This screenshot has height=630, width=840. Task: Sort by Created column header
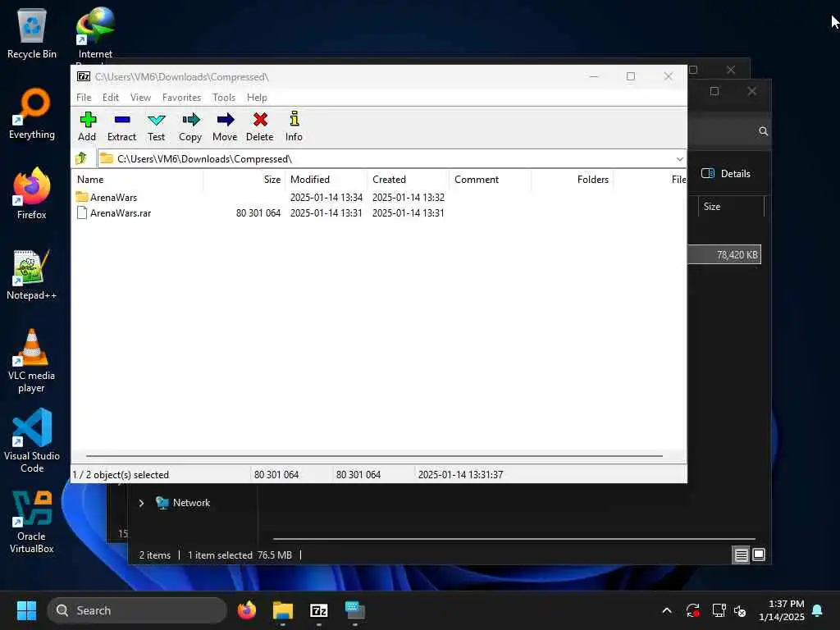point(408,180)
